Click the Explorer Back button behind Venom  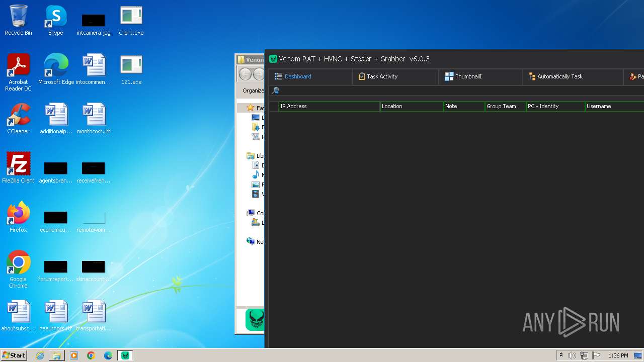pos(245,74)
